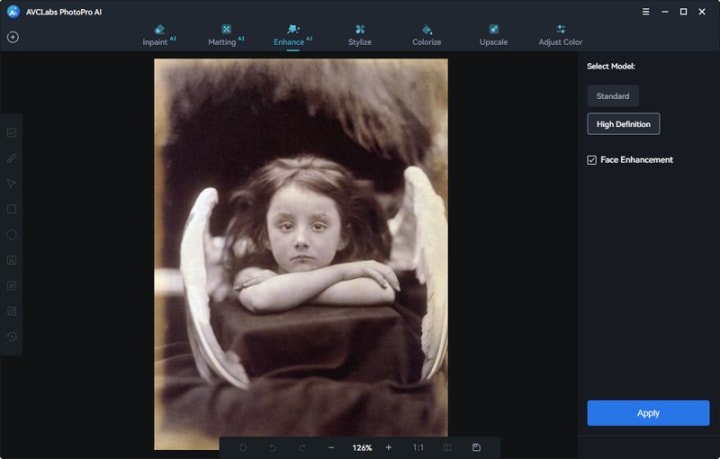Click the add image plus icon
Screen dimensions: 720x459
pos(13,37)
